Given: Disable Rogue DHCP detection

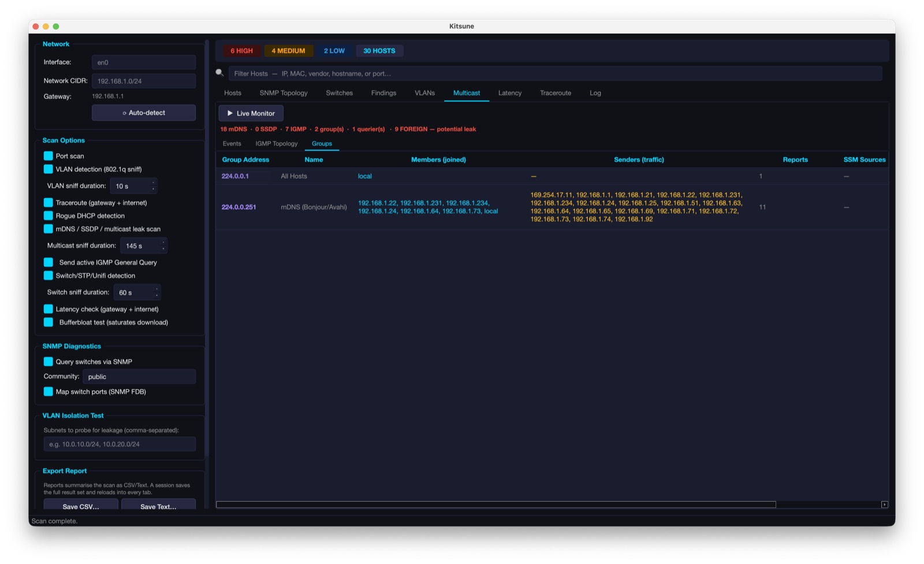Looking at the screenshot, I should pyautogui.click(x=49, y=216).
